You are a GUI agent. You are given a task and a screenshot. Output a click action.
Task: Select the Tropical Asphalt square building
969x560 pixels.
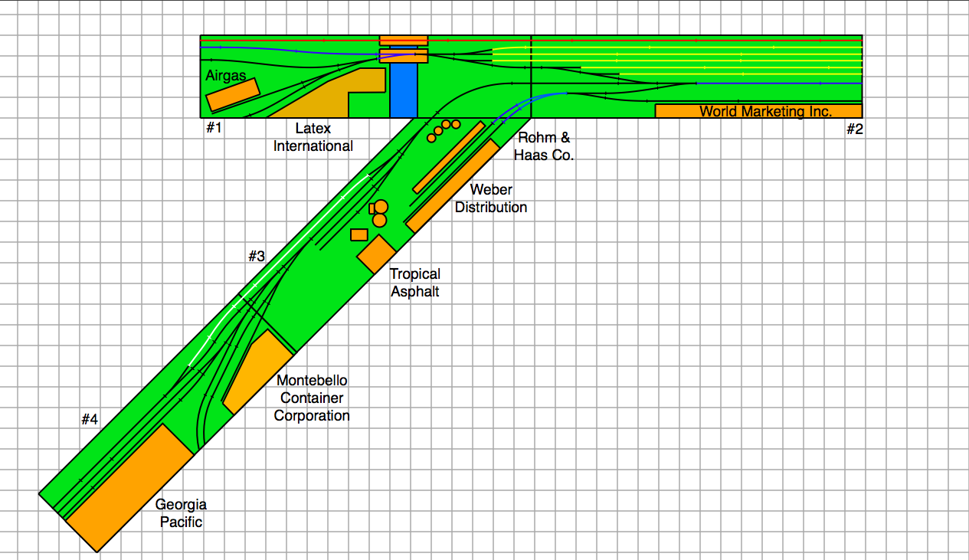point(376,254)
